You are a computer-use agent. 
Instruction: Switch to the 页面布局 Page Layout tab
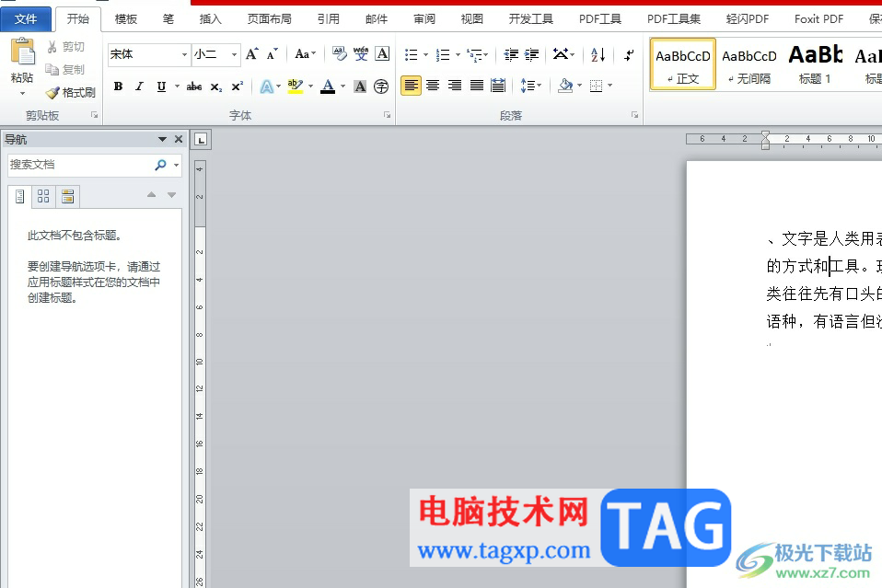(270, 19)
